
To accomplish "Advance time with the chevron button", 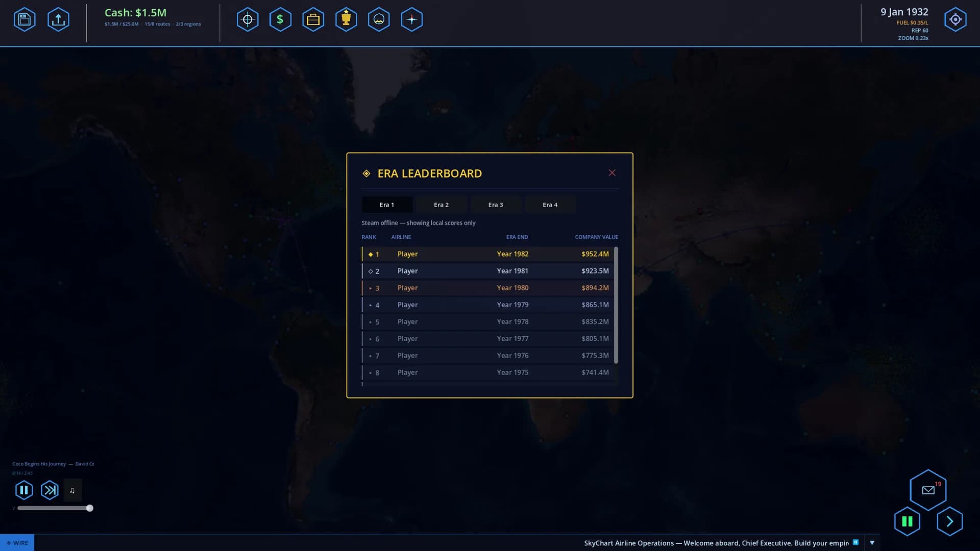I will 950,521.
